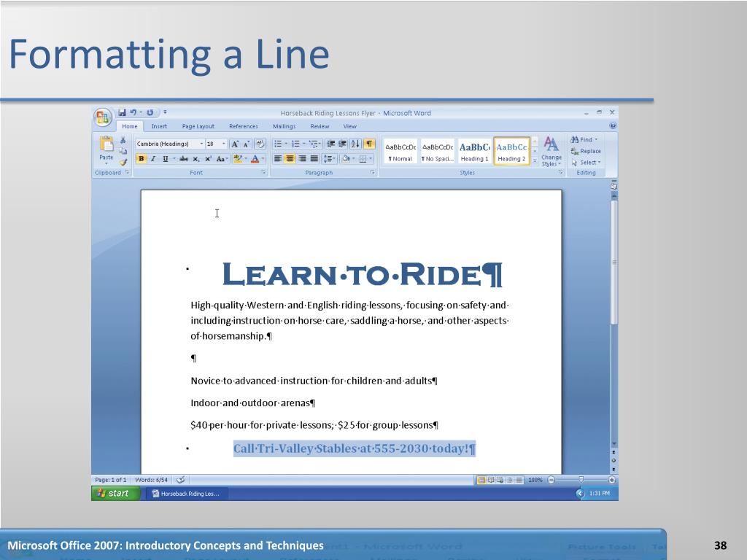This screenshot has height=560, width=747.
Task: Toggle Center alignment
Action: click(x=290, y=158)
